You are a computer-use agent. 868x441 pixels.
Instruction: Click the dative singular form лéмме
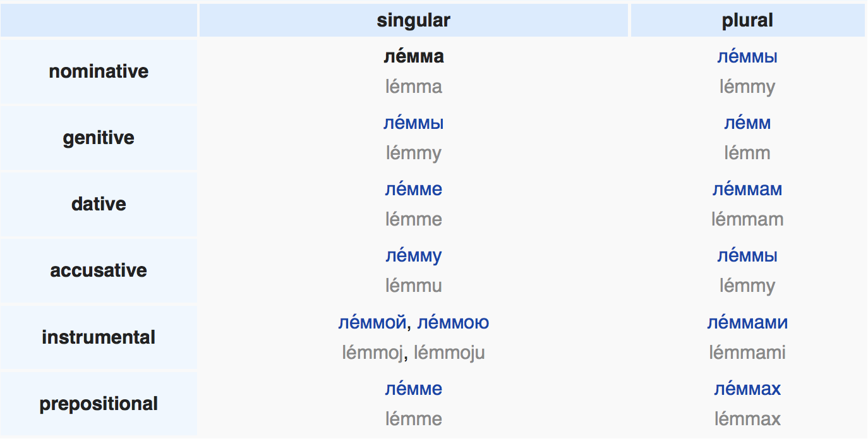click(x=413, y=190)
